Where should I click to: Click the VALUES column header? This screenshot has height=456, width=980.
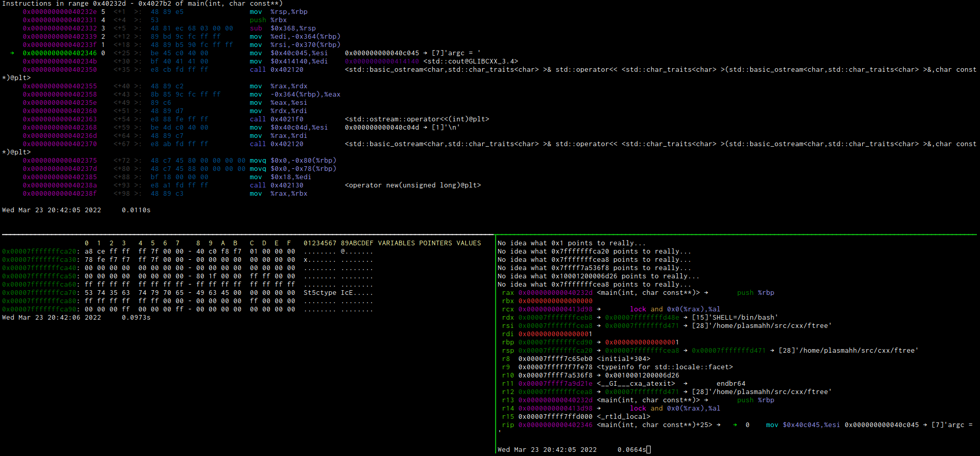click(468, 243)
